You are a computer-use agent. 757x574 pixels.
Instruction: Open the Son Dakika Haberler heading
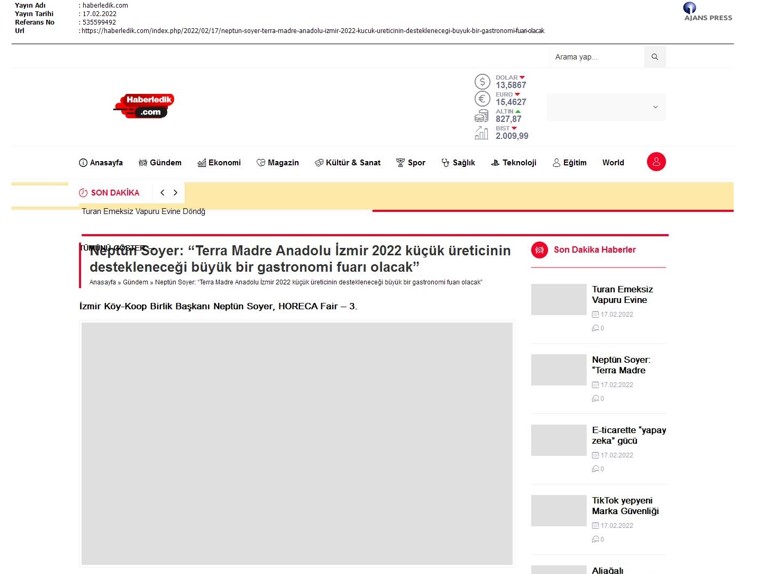coord(594,250)
